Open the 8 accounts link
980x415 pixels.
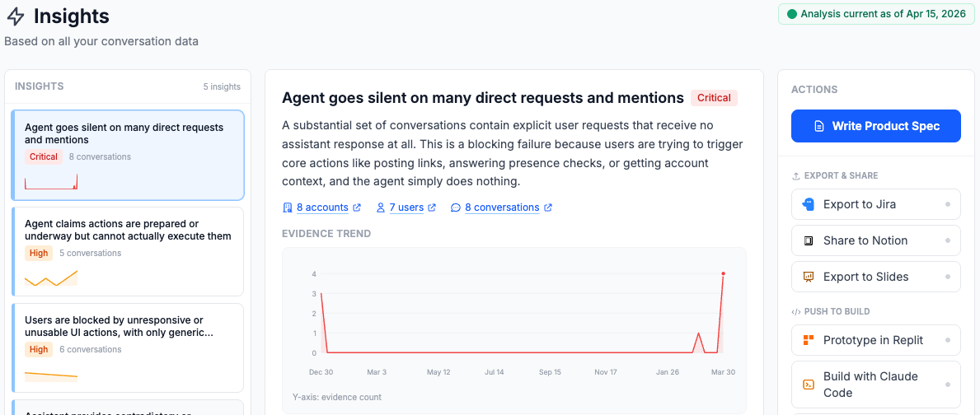pyautogui.click(x=322, y=207)
